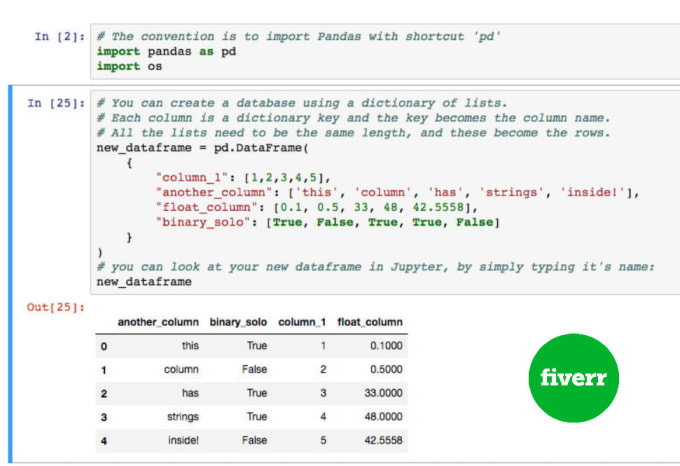The image size is (680, 466).
Task: Click the 'True' cell in row 3
Action: coord(257,417)
